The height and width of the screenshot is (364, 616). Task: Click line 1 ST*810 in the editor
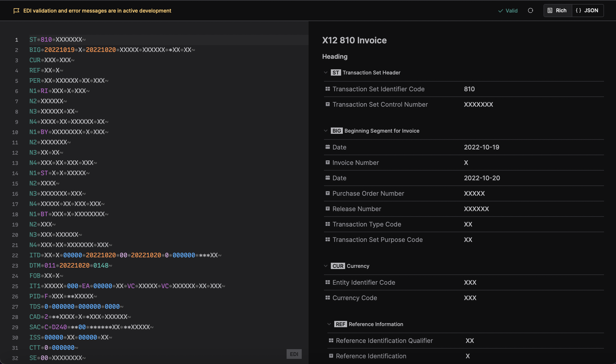coord(57,40)
